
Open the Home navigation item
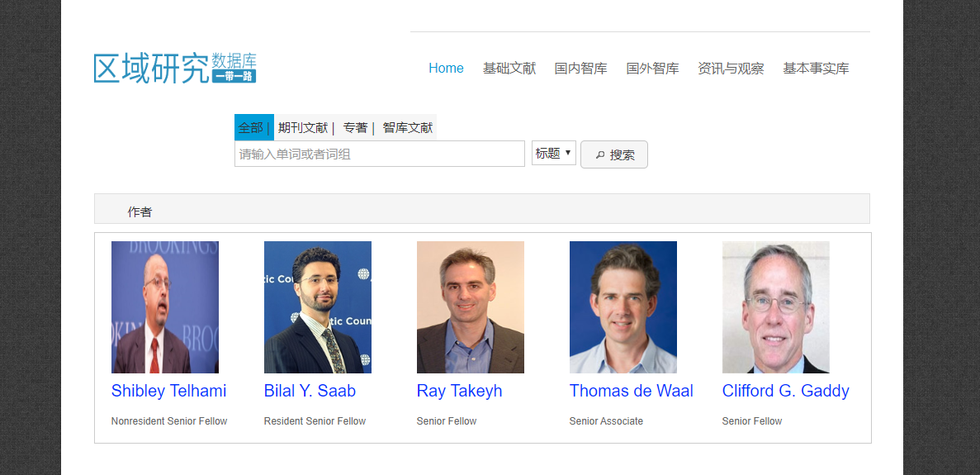446,69
